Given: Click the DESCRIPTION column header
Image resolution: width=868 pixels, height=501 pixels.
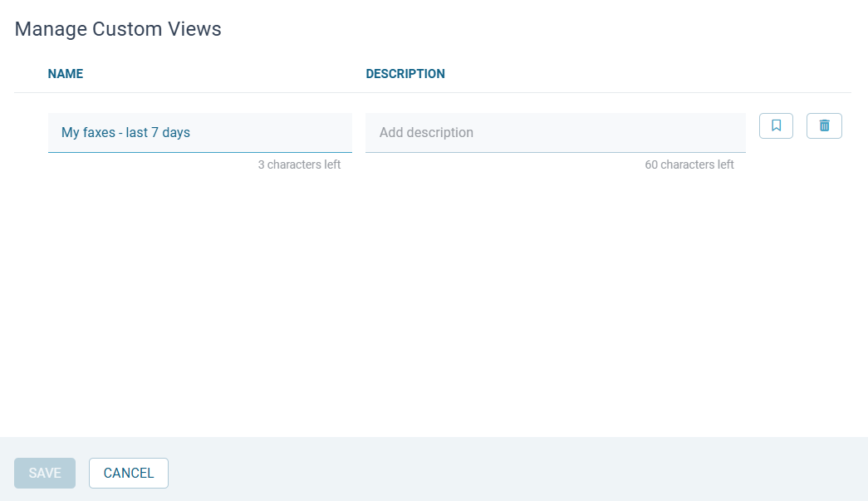Looking at the screenshot, I should pyautogui.click(x=405, y=73).
